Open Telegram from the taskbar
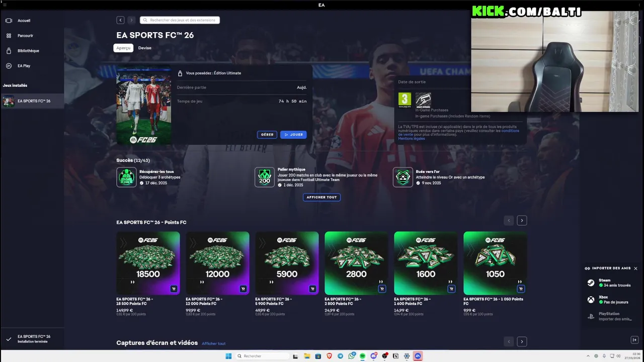The height and width of the screenshot is (362, 644). pyautogui.click(x=340, y=356)
